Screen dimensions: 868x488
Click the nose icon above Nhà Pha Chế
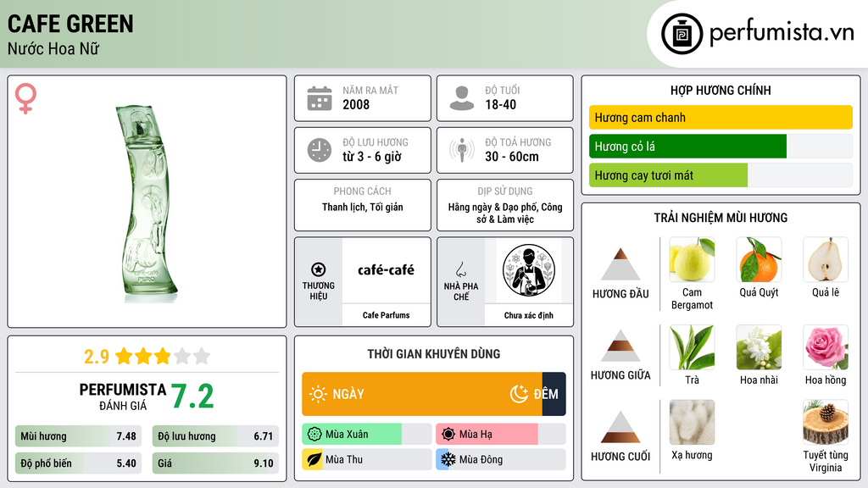click(x=461, y=269)
